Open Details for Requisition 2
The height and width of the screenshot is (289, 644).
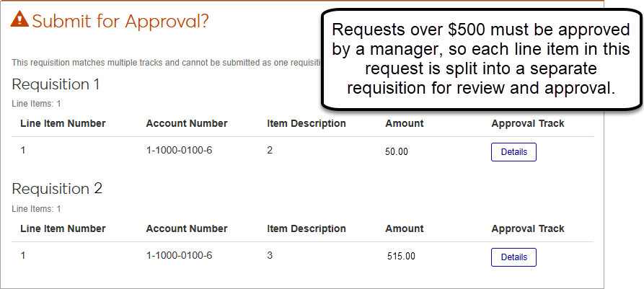513,257
